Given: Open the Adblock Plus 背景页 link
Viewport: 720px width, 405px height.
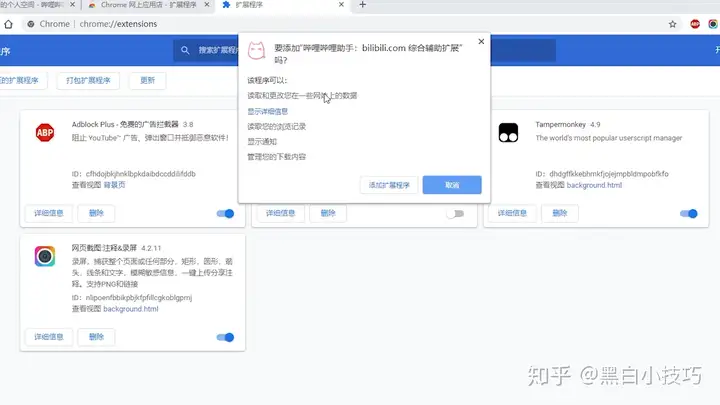Looking at the screenshot, I should pyautogui.click(x=114, y=185).
